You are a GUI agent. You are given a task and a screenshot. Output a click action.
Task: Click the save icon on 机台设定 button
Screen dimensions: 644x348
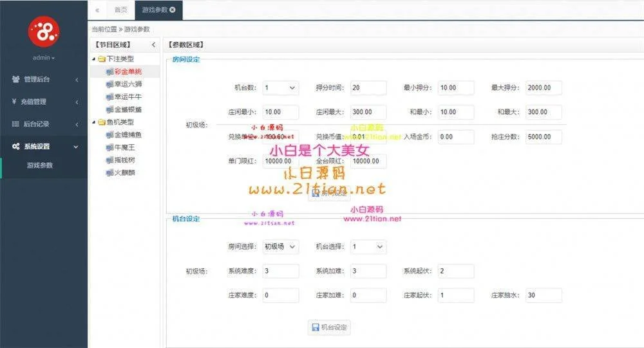click(316, 327)
